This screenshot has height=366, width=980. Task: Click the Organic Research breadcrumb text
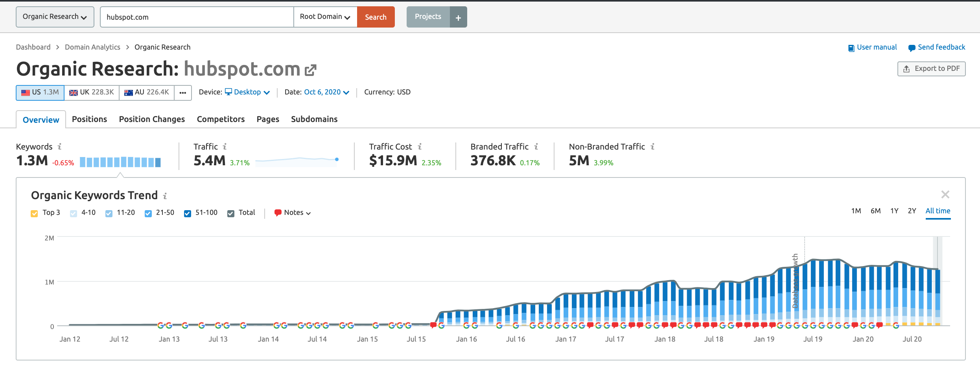(162, 47)
